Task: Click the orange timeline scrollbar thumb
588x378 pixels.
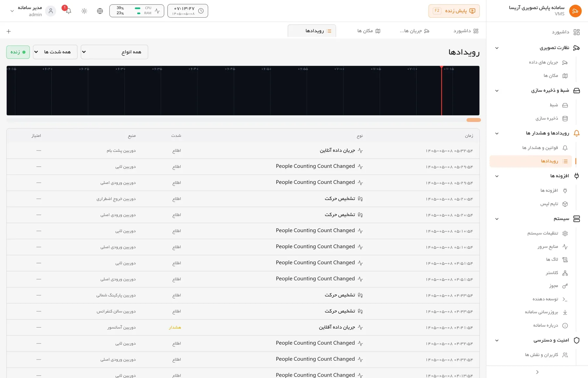Action: (x=474, y=120)
